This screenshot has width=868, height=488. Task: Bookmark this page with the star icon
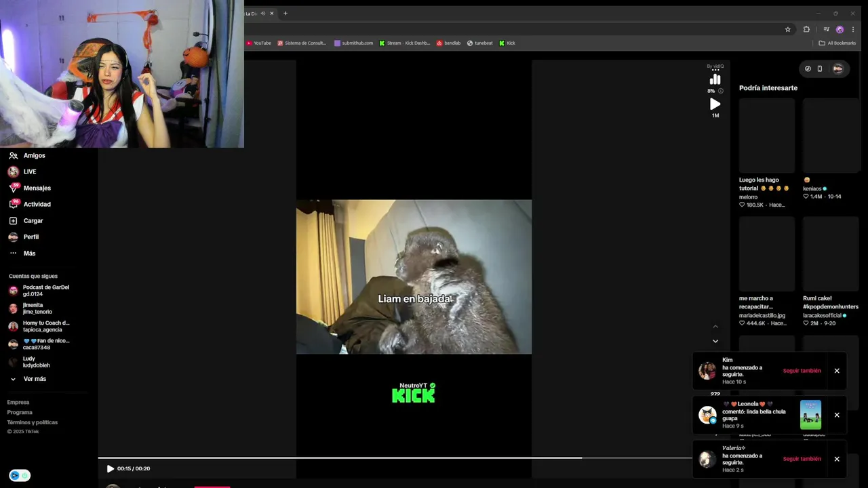tap(788, 29)
